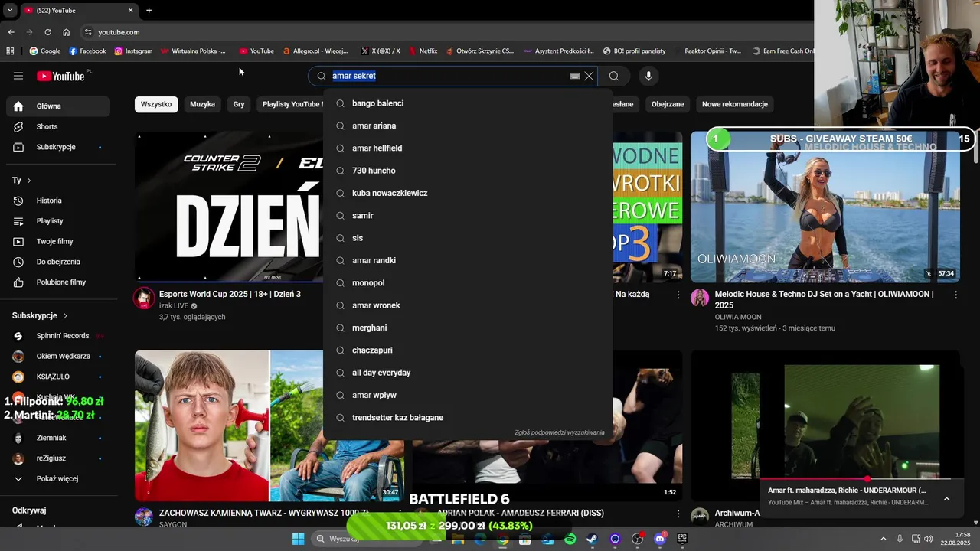This screenshot has width=980, height=551.
Task: Expand the Subskrypcje section heading
Action: coord(40,315)
